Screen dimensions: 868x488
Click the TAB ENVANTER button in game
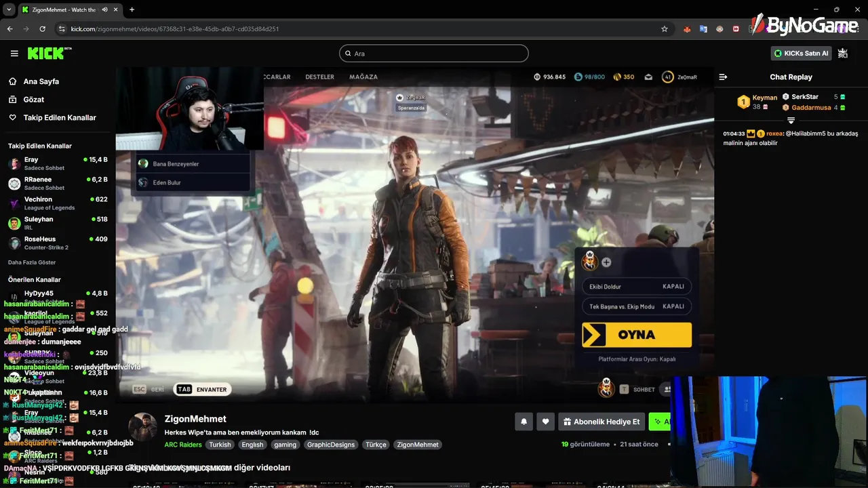(x=203, y=389)
